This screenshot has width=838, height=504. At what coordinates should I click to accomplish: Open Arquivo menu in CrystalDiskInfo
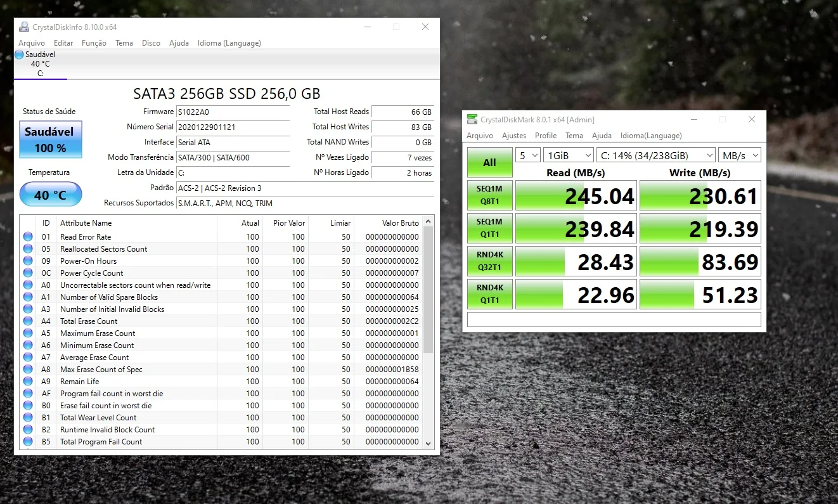tap(32, 43)
